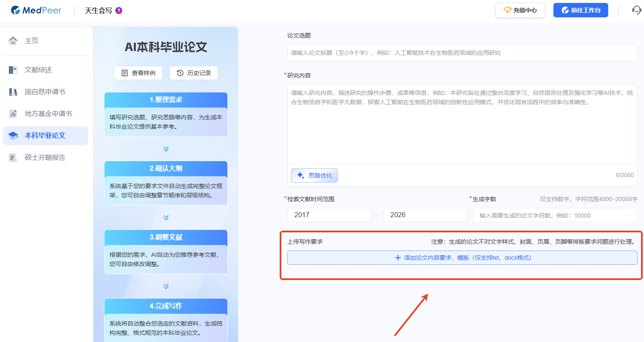Click the 地方基金申请书 chart icon
Viewport: 644px width, 342px height.
(x=13, y=114)
